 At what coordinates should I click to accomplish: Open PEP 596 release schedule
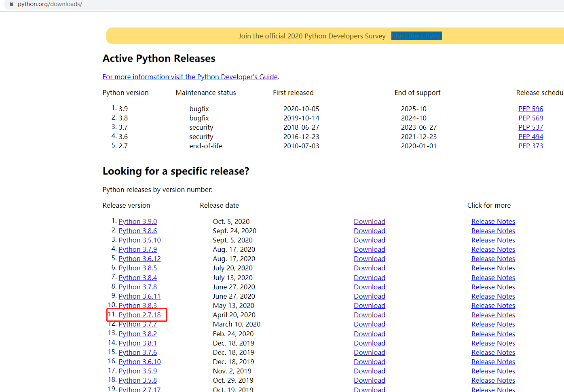(x=531, y=109)
